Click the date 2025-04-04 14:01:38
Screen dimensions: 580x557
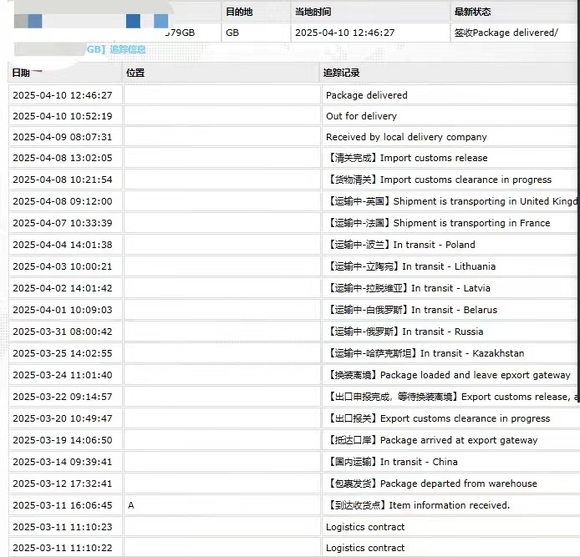pyautogui.click(x=62, y=244)
